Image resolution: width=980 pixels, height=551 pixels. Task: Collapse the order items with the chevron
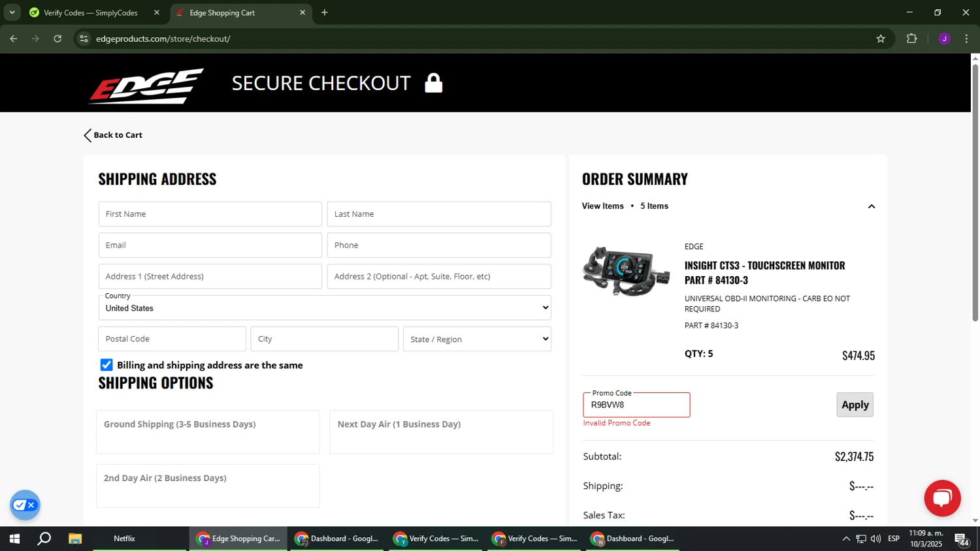tap(871, 206)
